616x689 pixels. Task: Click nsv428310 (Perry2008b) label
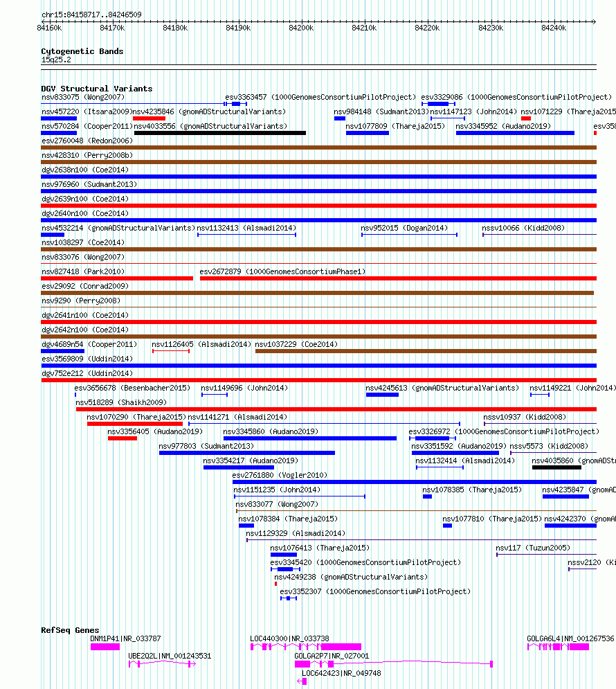click(x=87, y=155)
